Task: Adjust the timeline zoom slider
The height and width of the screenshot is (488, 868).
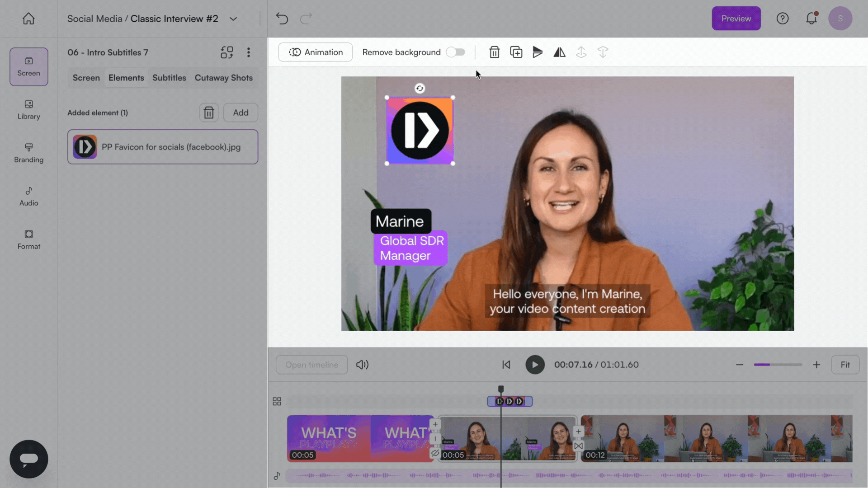Action: point(777,365)
